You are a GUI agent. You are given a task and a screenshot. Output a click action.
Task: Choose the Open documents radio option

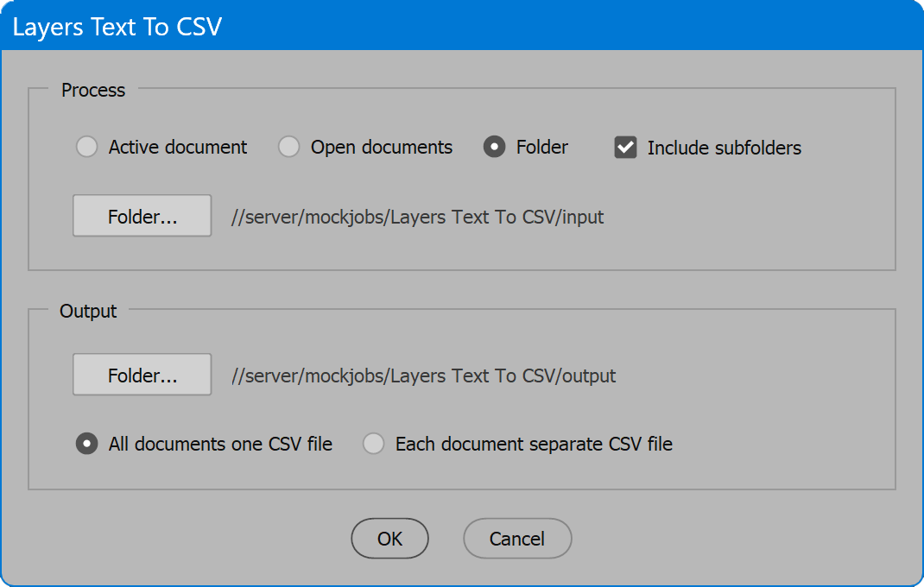[x=288, y=147]
